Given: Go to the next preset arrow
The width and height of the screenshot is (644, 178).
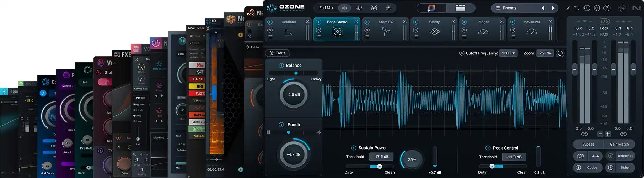Looking at the screenshot, I should [x=553, y=8].
